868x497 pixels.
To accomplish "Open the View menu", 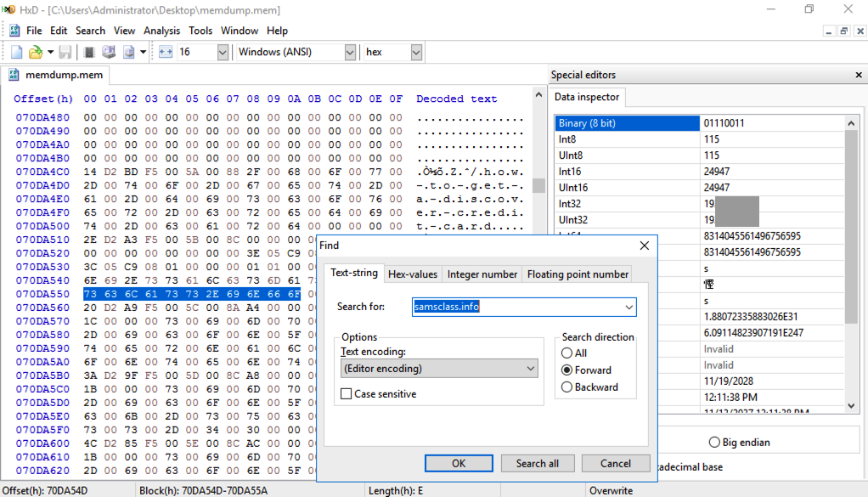I will (x=124, y=31).
